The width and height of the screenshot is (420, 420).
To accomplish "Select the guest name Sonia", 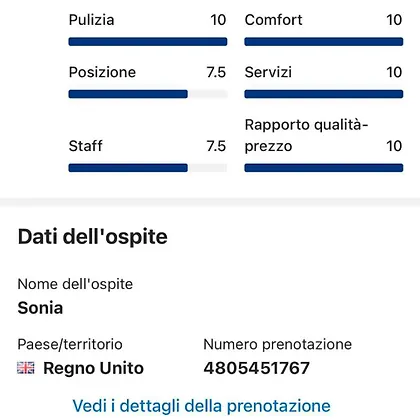I will click(40, 308).
